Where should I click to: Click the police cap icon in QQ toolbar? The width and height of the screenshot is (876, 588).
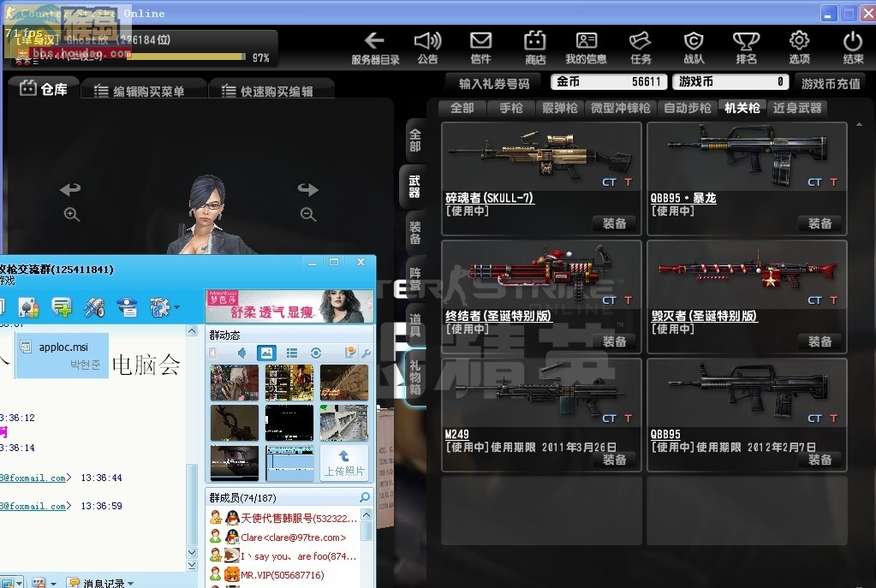[x=128, y=307]
